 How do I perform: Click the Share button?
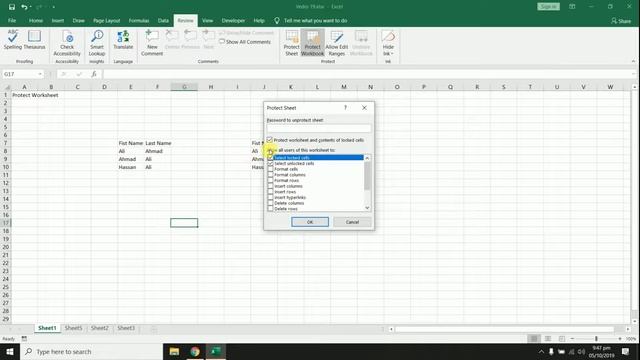621,21
